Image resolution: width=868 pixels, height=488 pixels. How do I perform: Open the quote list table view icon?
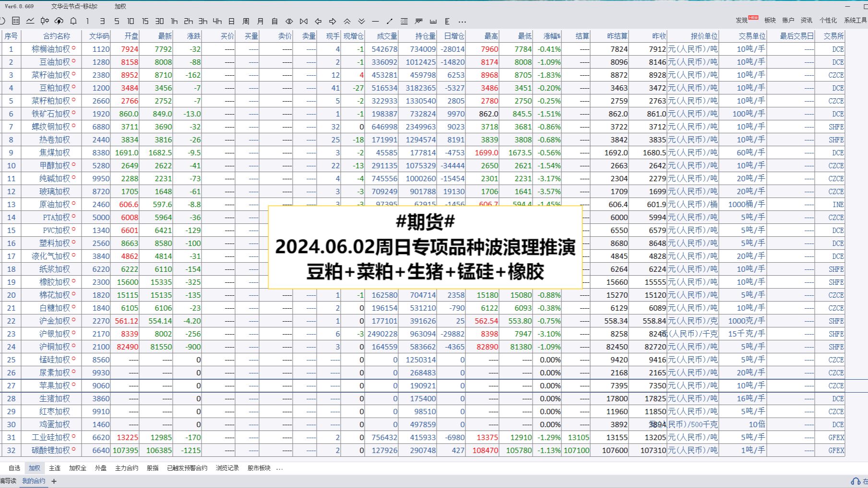(x=16, y=21)
